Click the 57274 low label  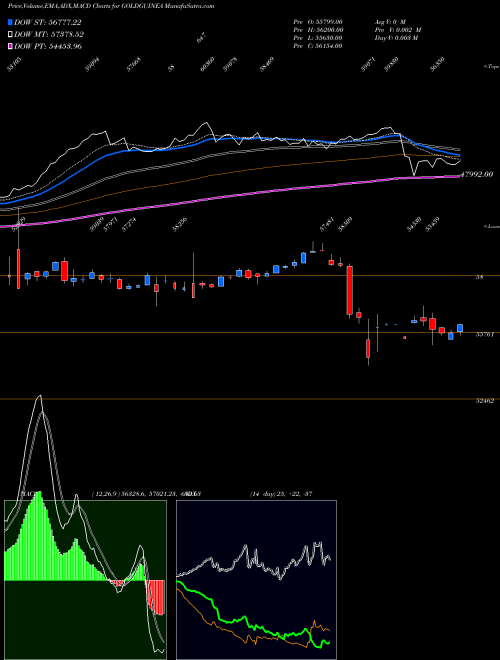[x=129, y=225]
